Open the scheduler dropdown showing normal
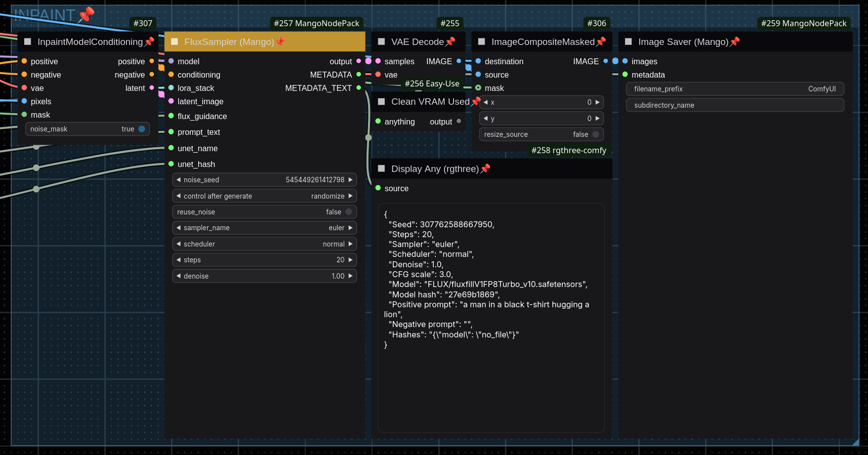Image resolution: width=868 pixels, height=455 pixels. click(x=264, y=244)
